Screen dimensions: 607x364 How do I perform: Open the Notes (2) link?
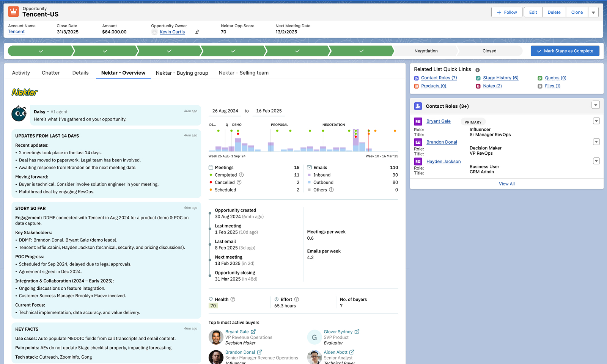(x=492, y=86)
